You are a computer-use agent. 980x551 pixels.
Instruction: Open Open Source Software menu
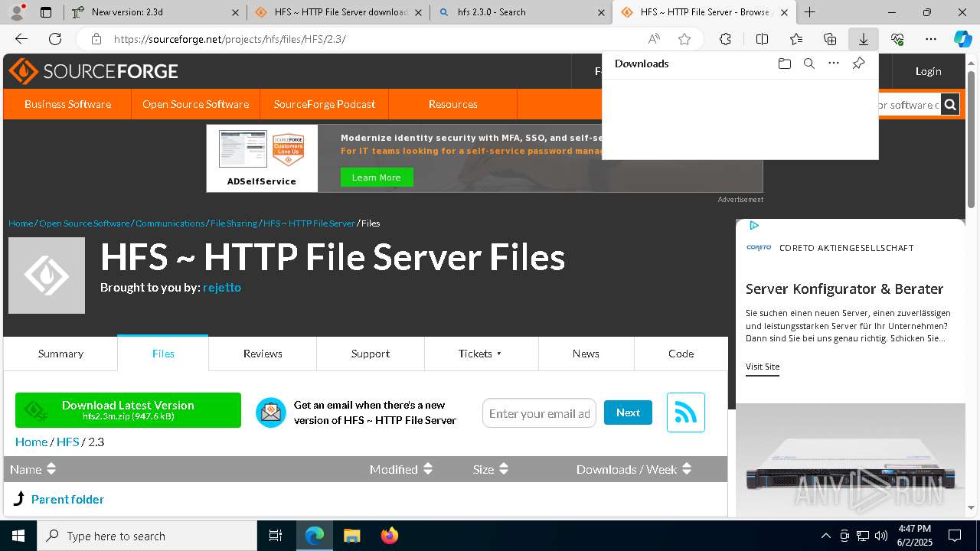click(x=195, y=104)
